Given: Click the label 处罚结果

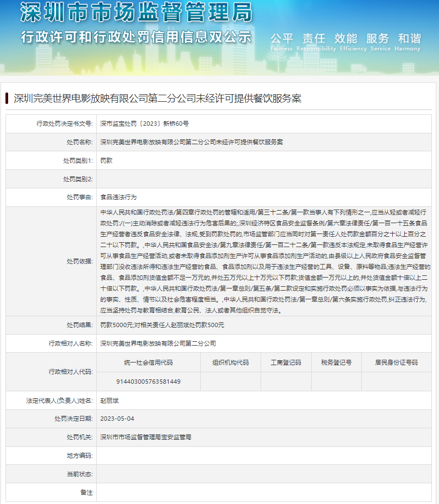Looking at the screenshot, I should (x=80, y=325).
